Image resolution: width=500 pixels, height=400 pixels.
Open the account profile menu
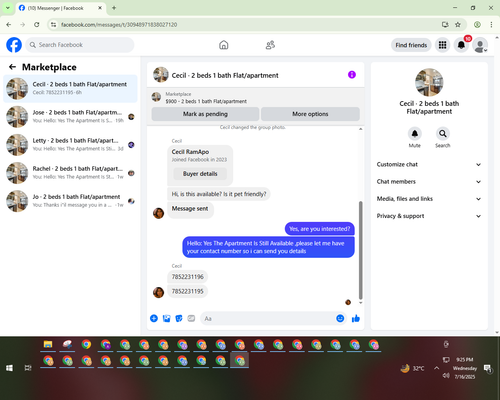coord(480,45)
